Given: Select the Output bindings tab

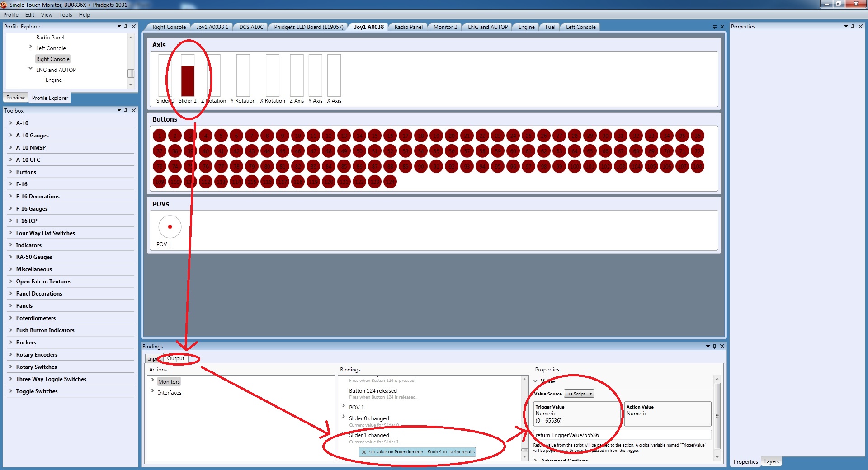Looking at the screenshot, I should point(176,358).
